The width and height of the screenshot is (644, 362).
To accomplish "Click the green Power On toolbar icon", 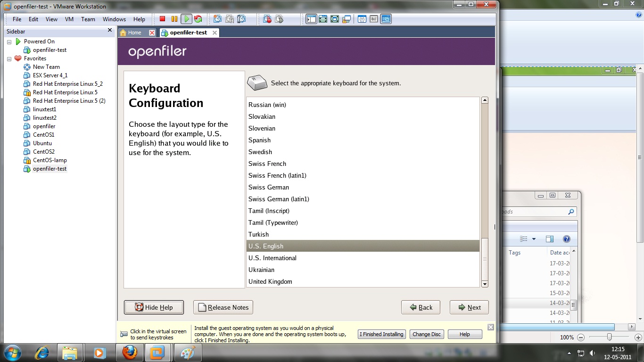I will 187,19.
